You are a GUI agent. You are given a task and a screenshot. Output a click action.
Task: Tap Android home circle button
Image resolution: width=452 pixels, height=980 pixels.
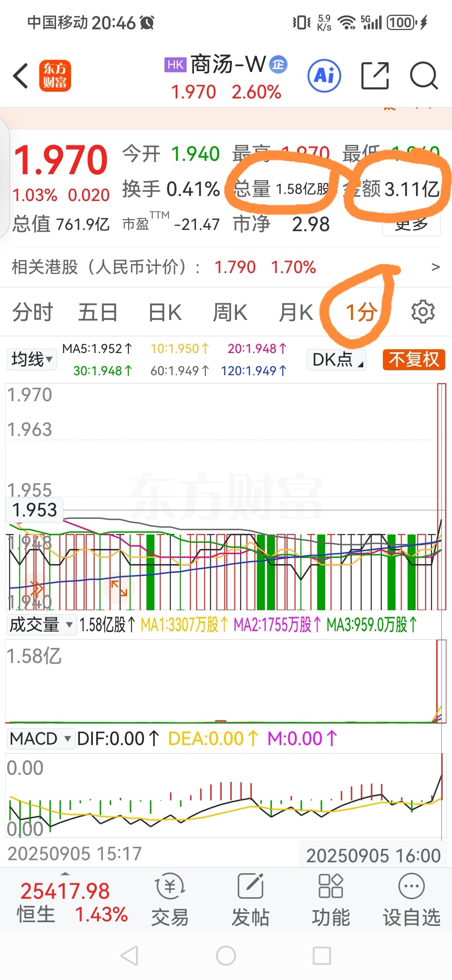[x=226, y=956]
